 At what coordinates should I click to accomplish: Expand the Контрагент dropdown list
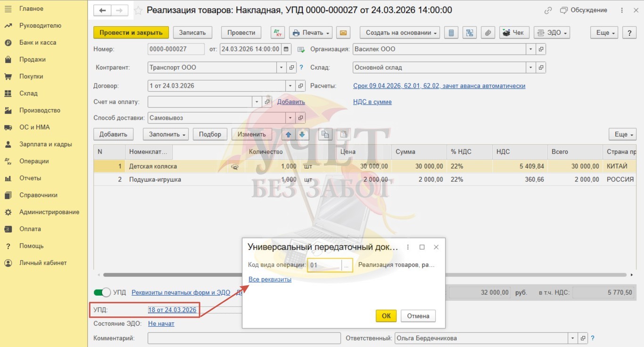[x=282, y=67]
